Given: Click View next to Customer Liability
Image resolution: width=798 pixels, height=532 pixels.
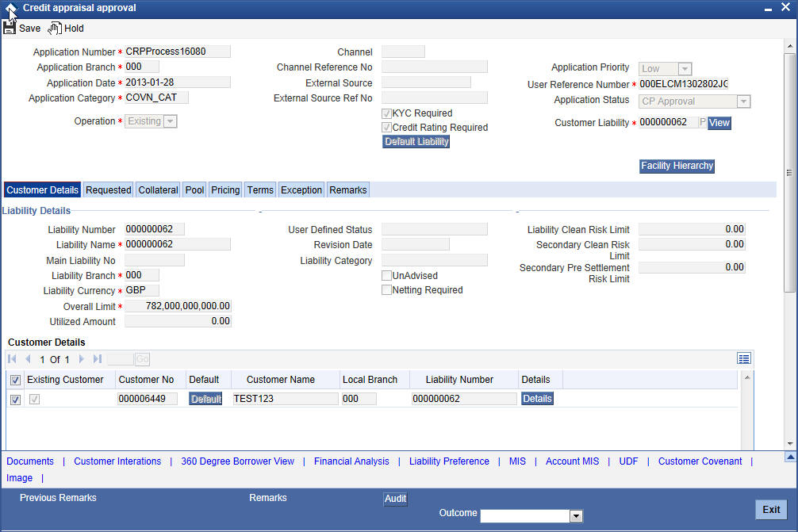Looking at the screenshot, I should [719, 123].
